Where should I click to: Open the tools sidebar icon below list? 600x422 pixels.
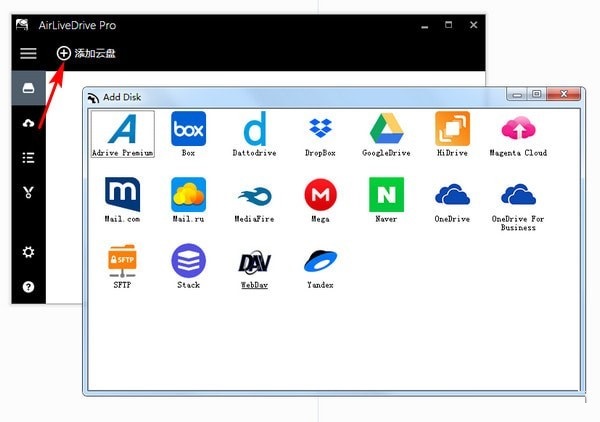tap(28, 192)
